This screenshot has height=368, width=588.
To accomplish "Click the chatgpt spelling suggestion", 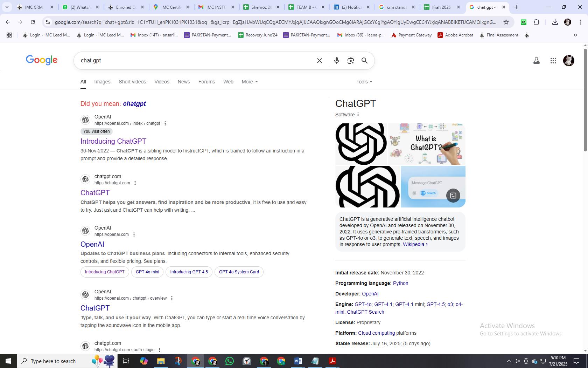I will pos(134,104).
